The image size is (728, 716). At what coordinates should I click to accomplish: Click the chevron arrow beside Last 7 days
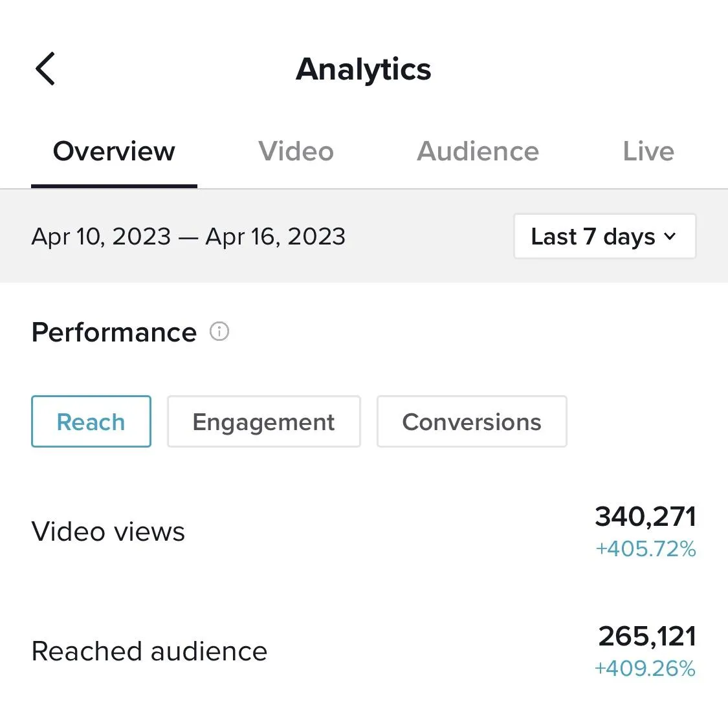pyautogui.click(x=670, y=237)
